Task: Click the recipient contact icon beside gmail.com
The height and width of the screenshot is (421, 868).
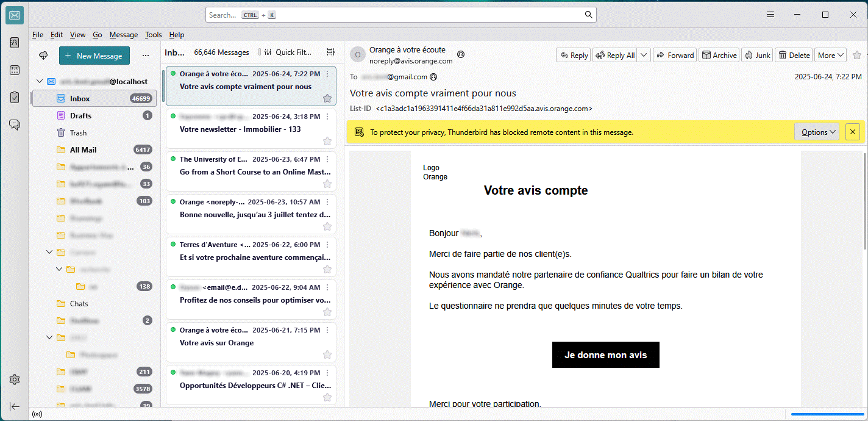Action: (433, 77)
